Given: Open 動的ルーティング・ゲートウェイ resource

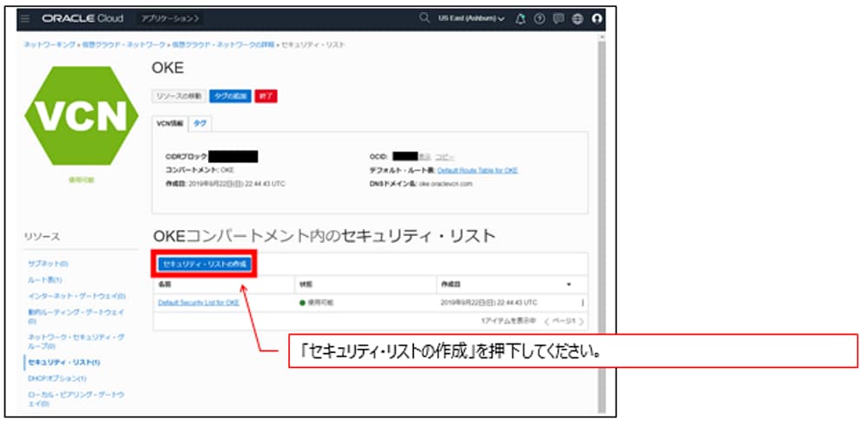Looking at the screenshot, I should tap(76, 317).
